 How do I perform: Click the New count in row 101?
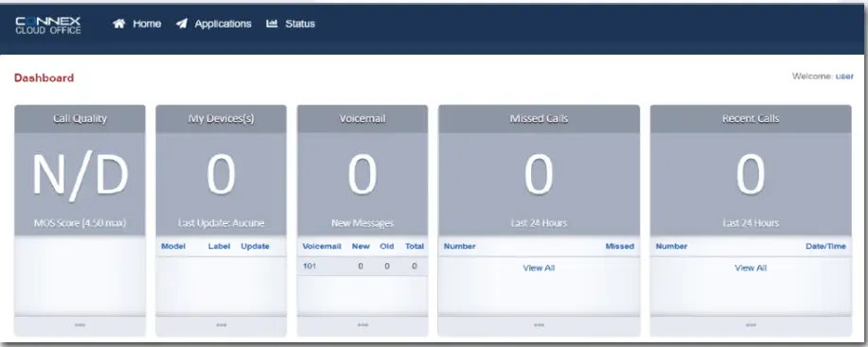pyautogui.click(x=361, y=267)
